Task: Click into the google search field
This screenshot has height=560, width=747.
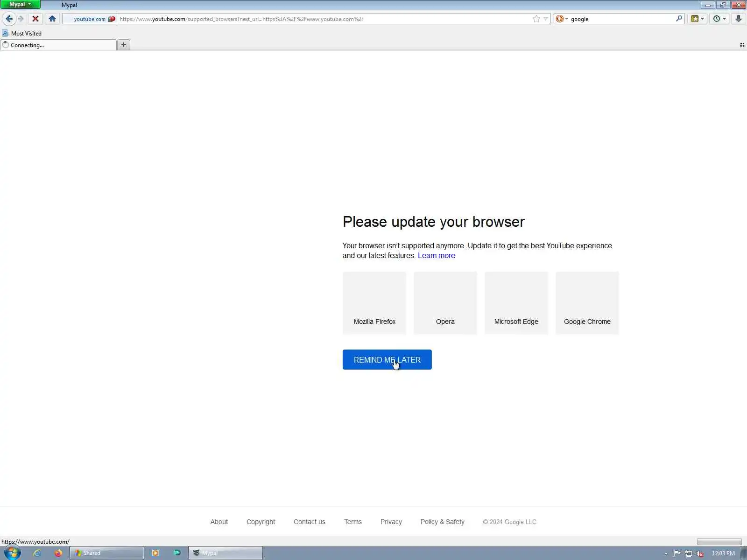Action: point(622,19)
